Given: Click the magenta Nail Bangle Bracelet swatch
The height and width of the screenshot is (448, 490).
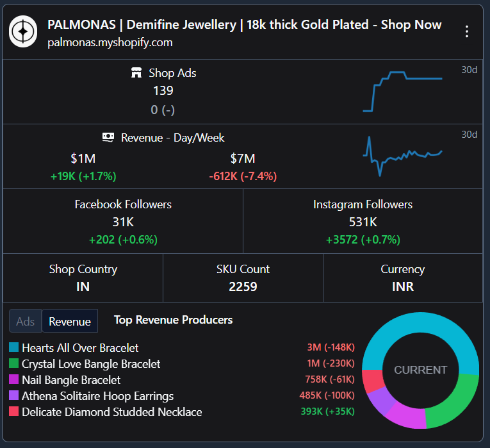Looking at the screenshot, I should tap(13, 379).
